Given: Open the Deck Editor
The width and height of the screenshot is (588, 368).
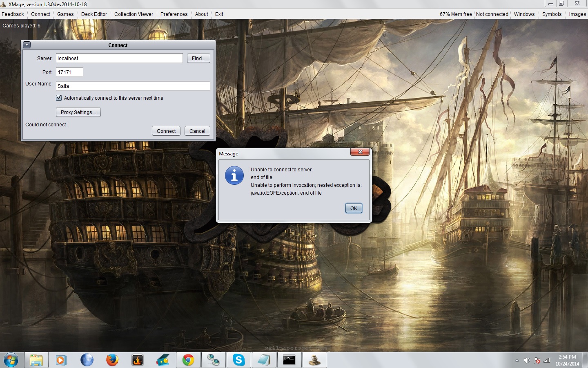Looking at the screenshot, I should tap(94, 14).
